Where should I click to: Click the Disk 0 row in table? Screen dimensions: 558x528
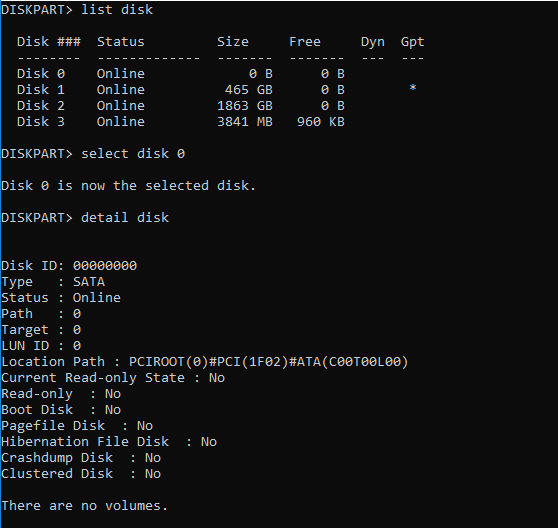click(181, 74)
